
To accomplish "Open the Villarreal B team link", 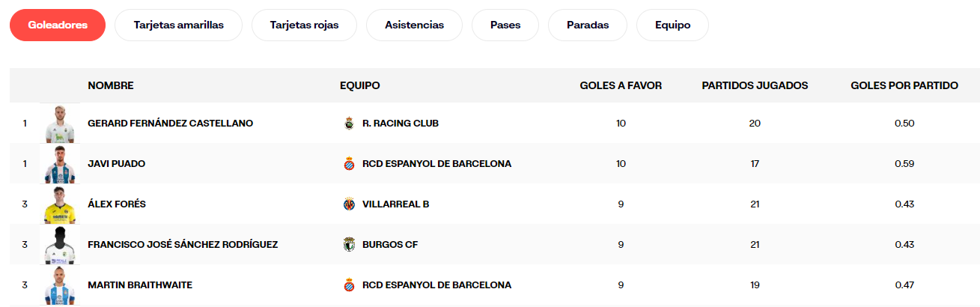I will coord(395,204).
